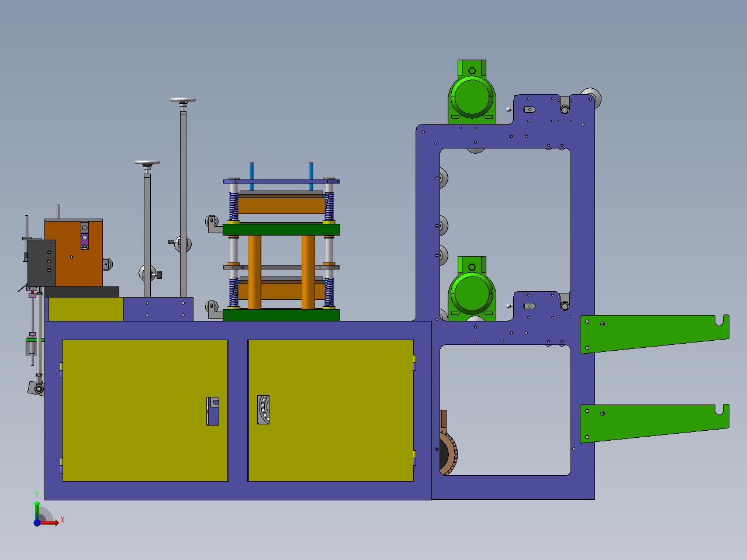
Task: Click the upper green support arm
Action: coord(654,334)
